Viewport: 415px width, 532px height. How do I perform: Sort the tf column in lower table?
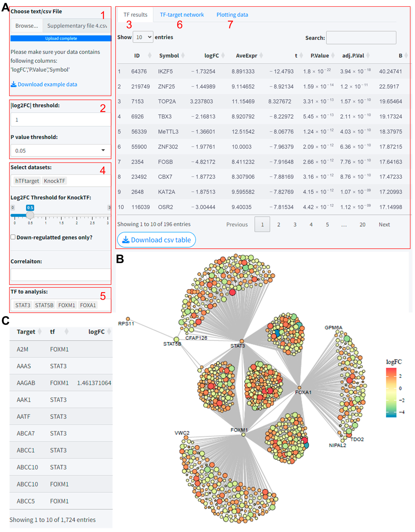point(66,332)
